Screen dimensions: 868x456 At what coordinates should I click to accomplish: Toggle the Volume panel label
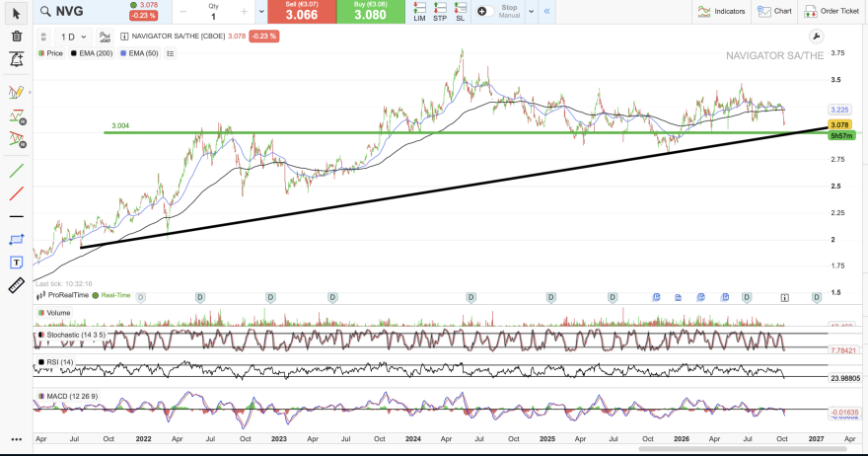tap(53, 313)
